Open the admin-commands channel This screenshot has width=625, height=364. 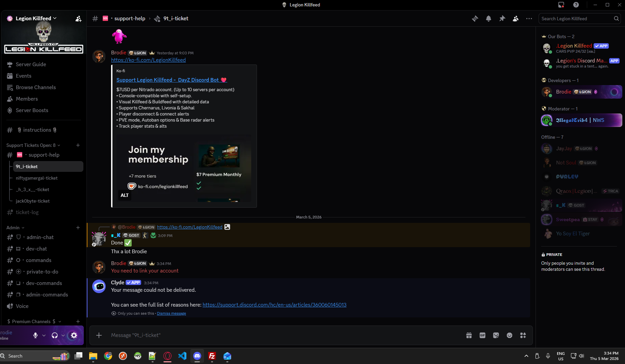[x=43, y=295]
